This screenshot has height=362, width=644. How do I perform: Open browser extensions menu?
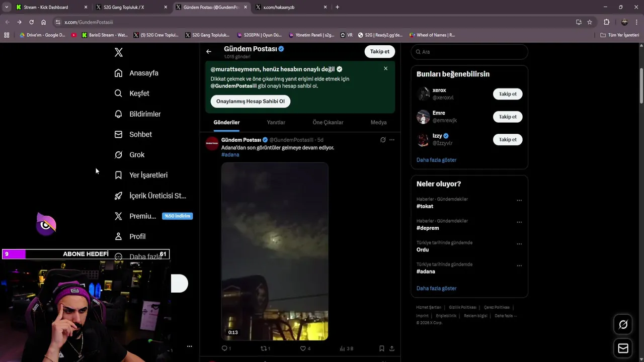point(607,22)
